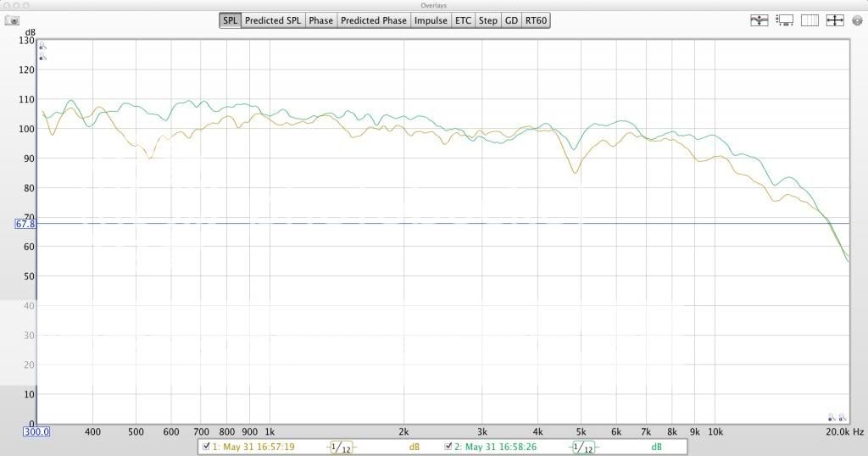
Task: Select the RT60 tab
Action: pos(536,20)
